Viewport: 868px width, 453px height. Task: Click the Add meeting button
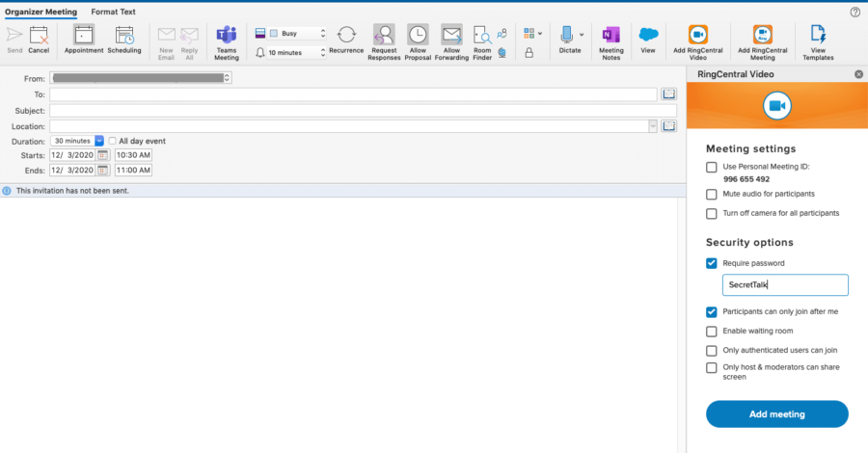[776, 414]
